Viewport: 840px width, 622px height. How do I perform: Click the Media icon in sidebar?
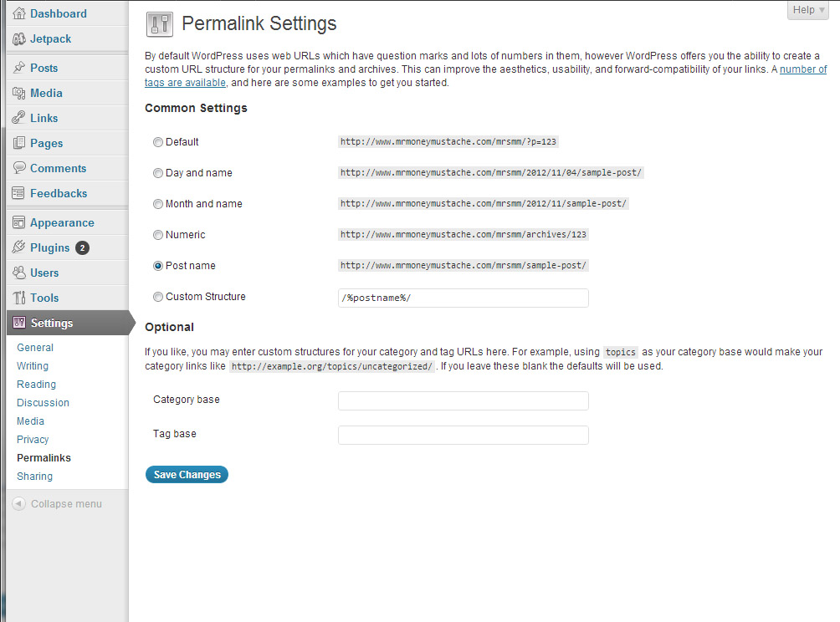click(x=19, y=93)
